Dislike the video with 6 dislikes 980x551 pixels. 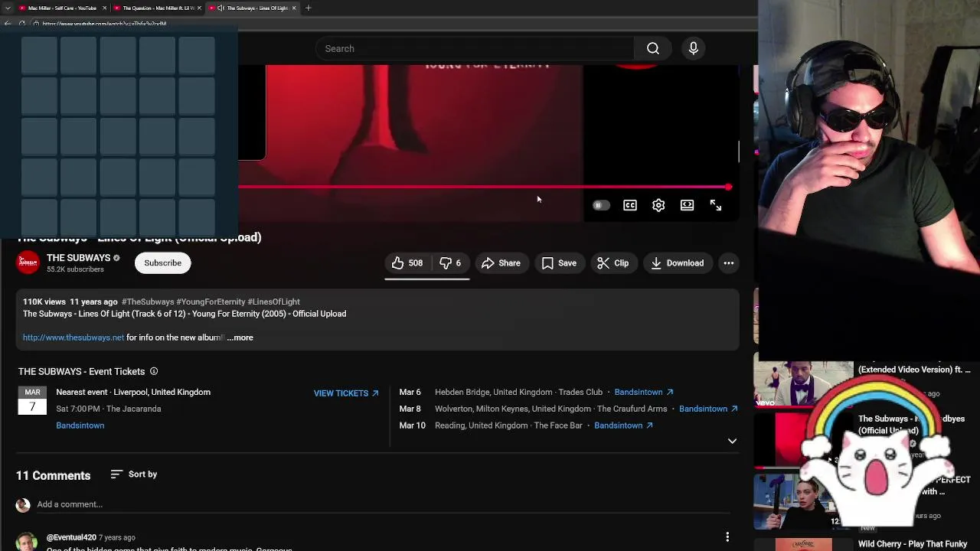[450, 263]
